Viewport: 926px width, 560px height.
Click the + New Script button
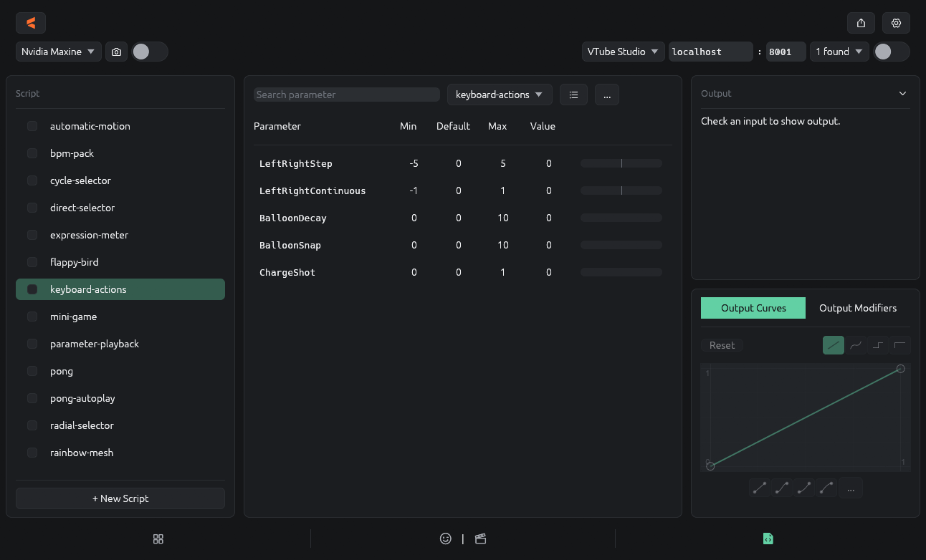click(x=120, y=498)
